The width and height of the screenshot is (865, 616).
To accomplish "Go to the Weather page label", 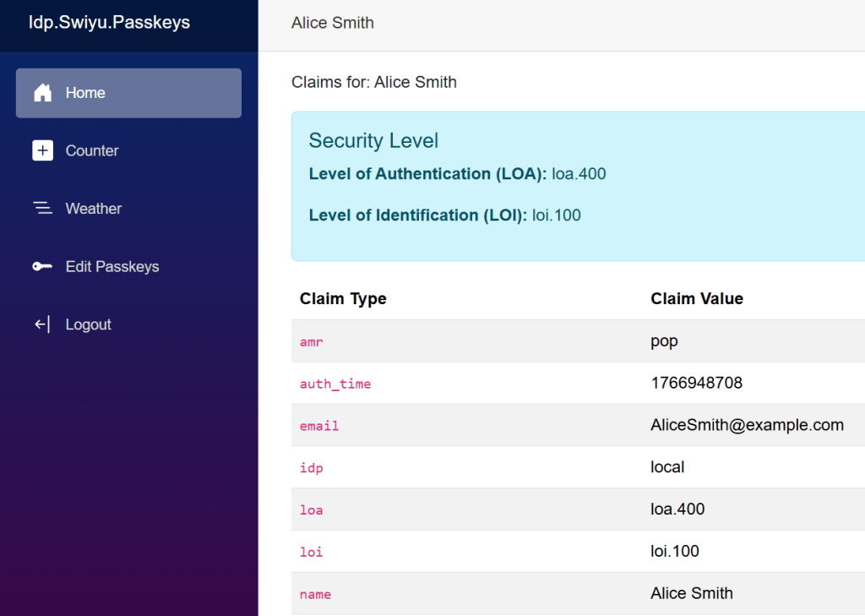I will tap(94, 209).
